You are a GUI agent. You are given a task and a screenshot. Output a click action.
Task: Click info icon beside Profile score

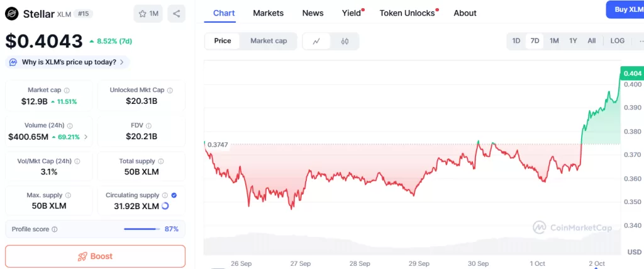(x=55, y=229)
